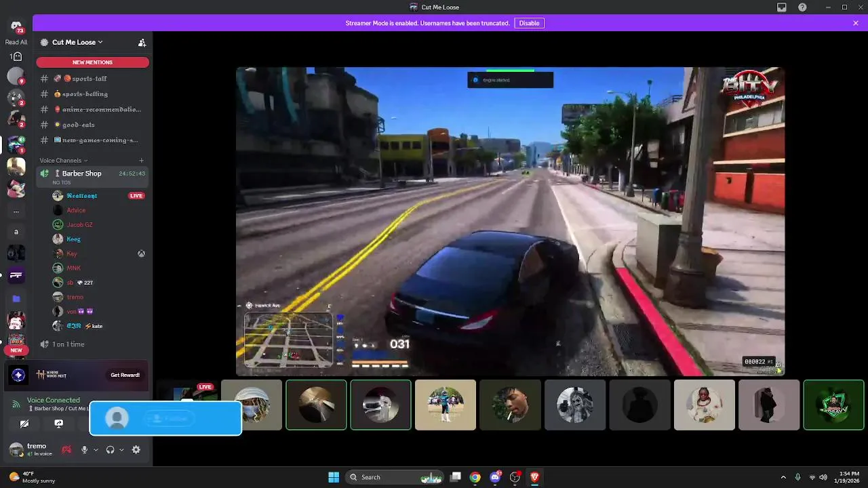
Task: Click the Get Reward! button
Action: point(125,375)
